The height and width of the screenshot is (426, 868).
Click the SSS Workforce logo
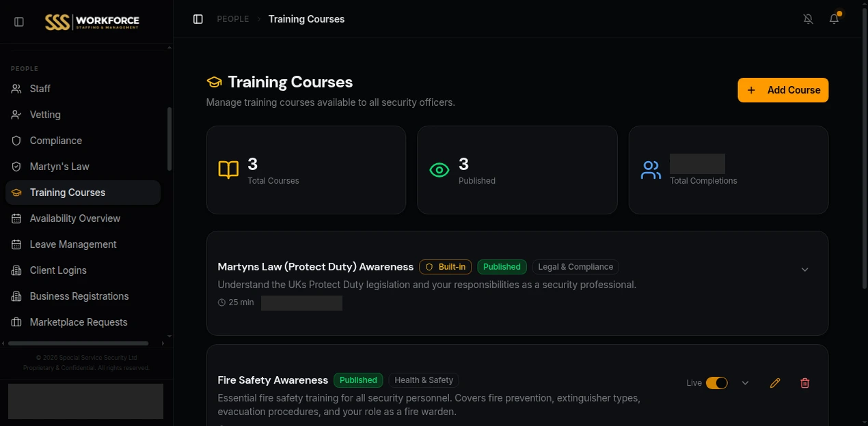click(92, 22)
